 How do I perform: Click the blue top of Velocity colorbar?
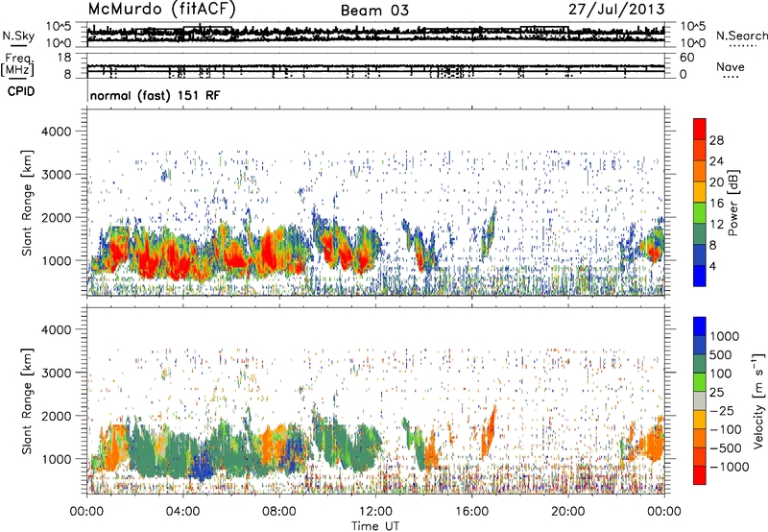pyautogui.click(x=700, y=326)
